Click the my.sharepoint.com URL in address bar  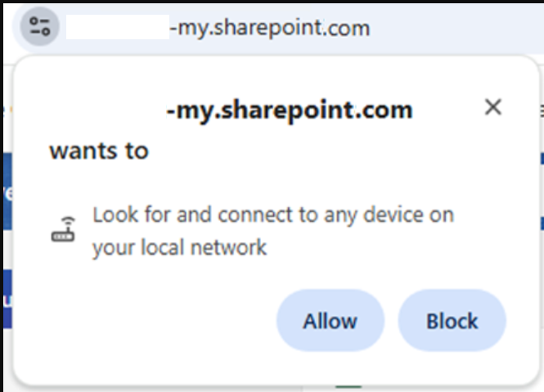[269, 28]
